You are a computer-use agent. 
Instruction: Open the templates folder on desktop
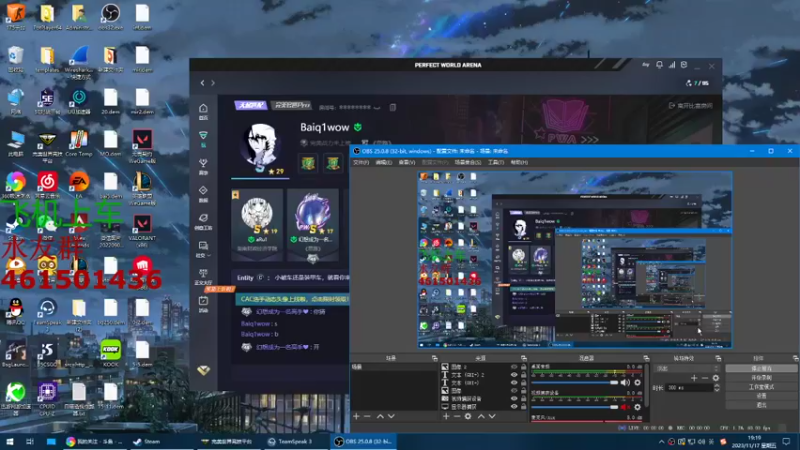click(x=47, y=59)
